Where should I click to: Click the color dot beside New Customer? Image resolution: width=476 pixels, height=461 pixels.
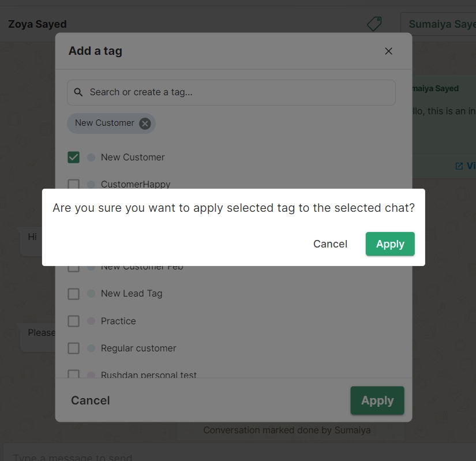tap(91, 158)
